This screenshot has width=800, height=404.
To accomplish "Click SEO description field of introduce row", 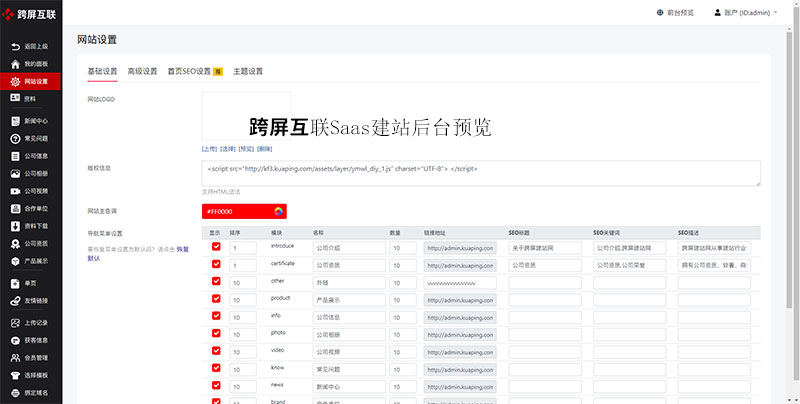I will (714, 248).
